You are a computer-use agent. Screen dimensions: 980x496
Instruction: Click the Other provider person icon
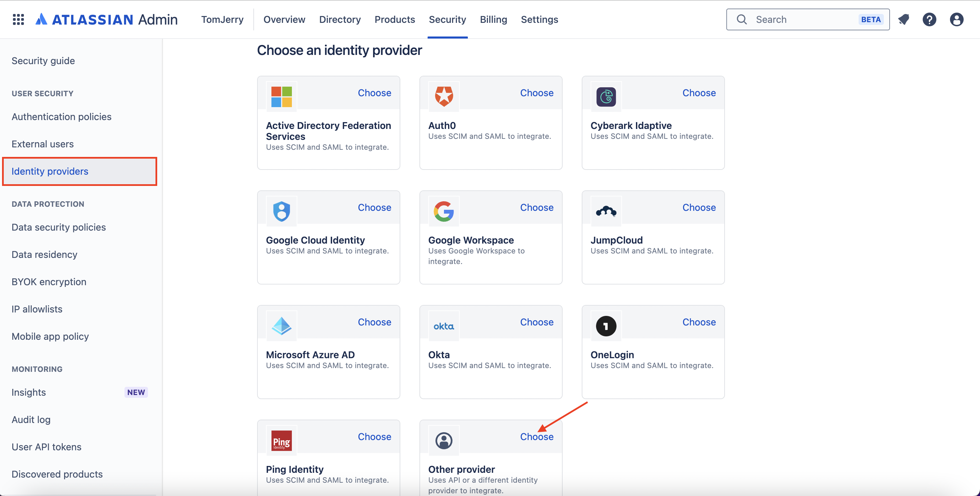pyautogui.click(x=444, y=441)
